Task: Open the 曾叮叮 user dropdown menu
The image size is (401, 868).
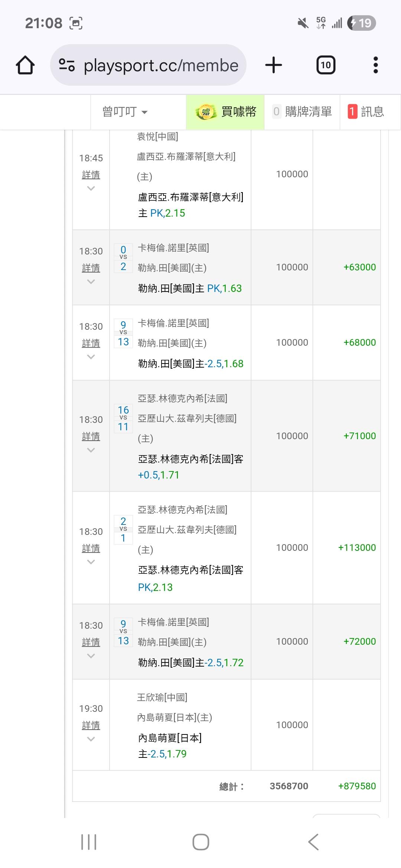Action: pos(125,112)
